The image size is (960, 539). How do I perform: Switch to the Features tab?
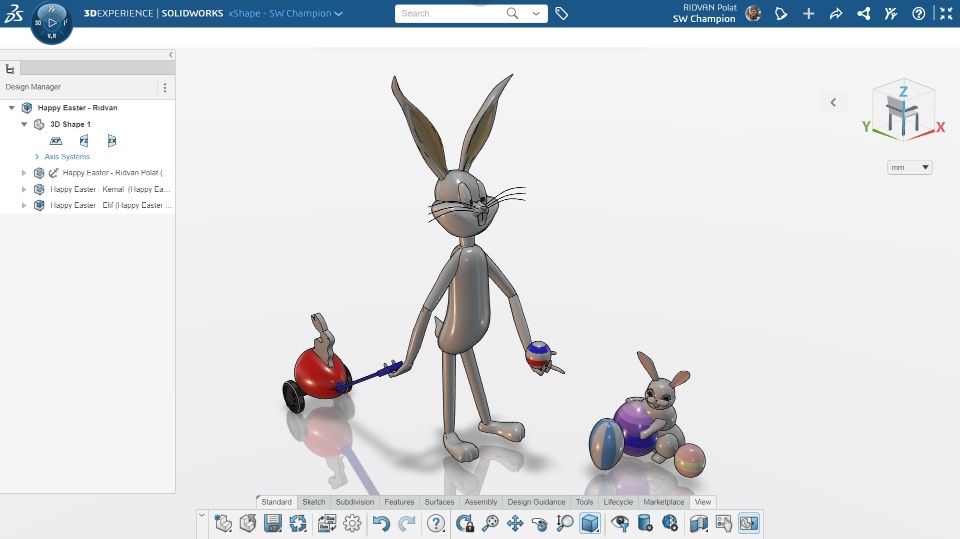399,502
